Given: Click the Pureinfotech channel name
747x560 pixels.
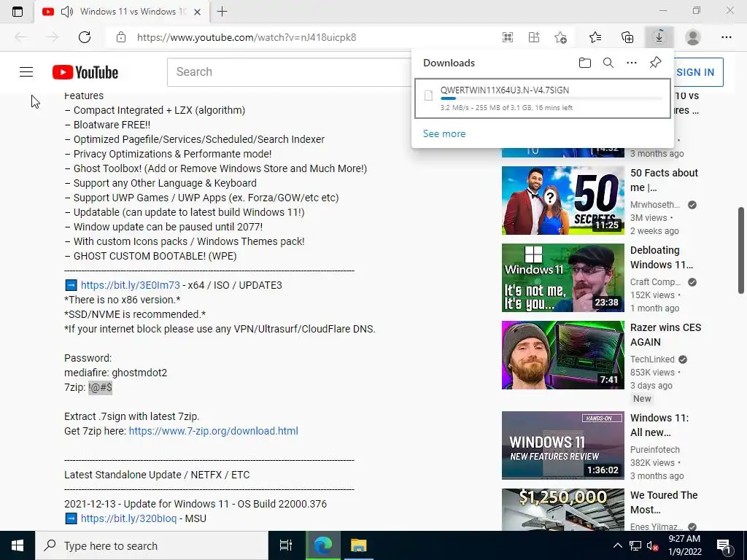Looking at the screenshot, I should (654, 449).
